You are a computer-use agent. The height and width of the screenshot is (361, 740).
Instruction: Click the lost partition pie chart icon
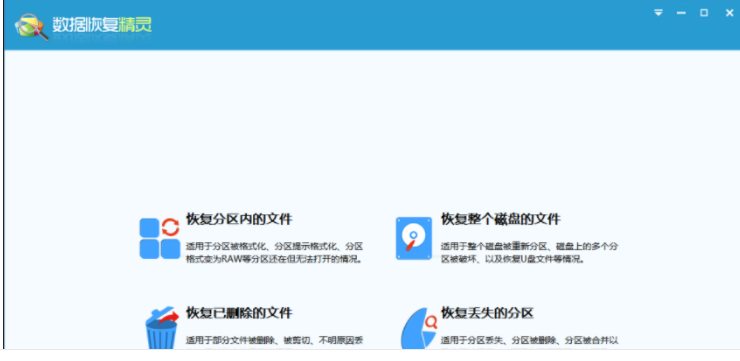[x=419, y=328]
